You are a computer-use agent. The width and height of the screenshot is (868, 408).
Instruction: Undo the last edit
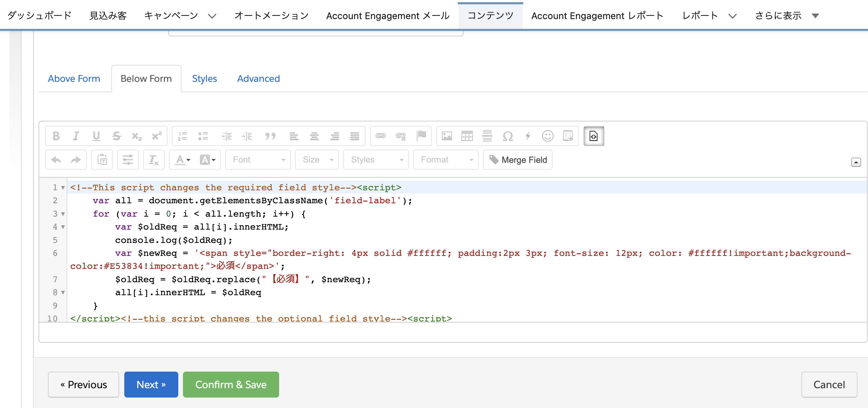click(56, 160)
